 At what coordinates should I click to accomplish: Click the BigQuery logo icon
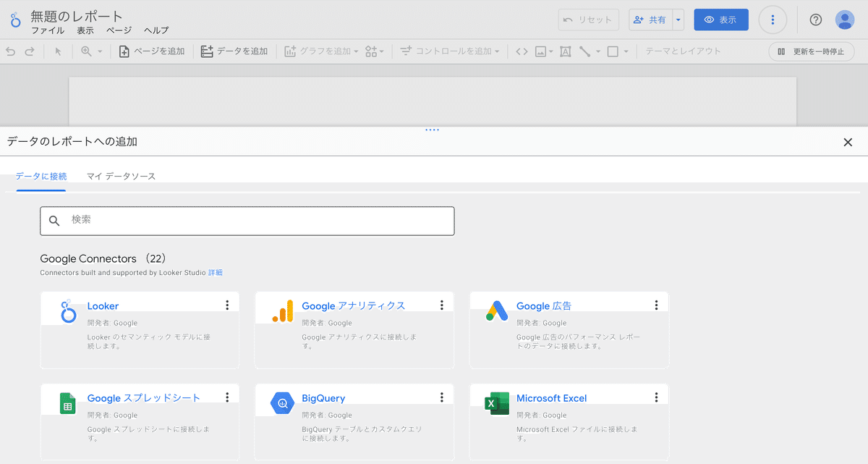pos(282,403)
